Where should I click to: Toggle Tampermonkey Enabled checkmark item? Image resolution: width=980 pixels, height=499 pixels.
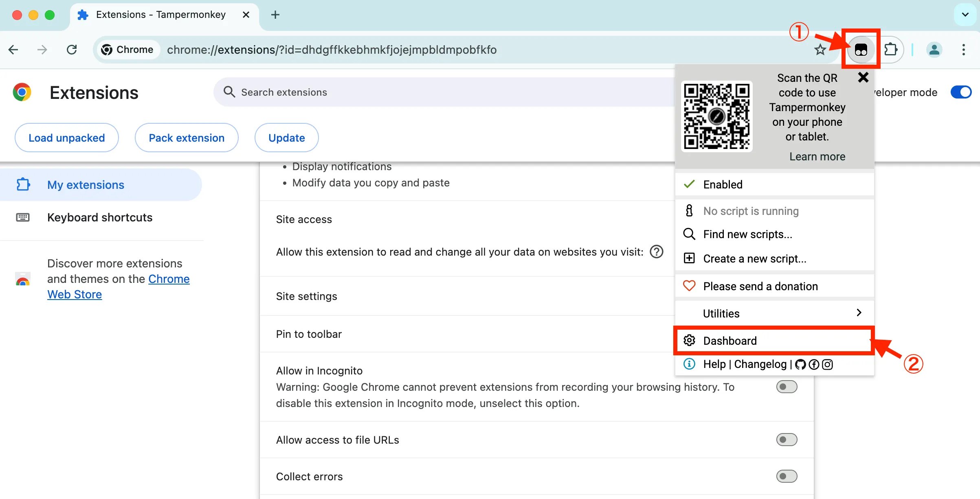click(774, 184)
